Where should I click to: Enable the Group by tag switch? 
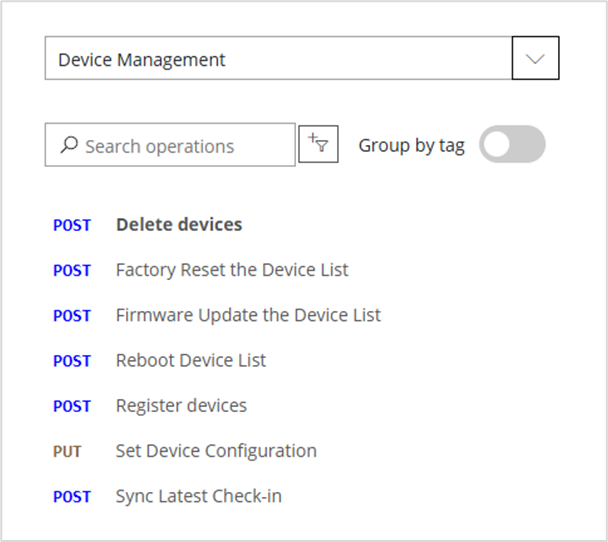click(x=512, y=145)
